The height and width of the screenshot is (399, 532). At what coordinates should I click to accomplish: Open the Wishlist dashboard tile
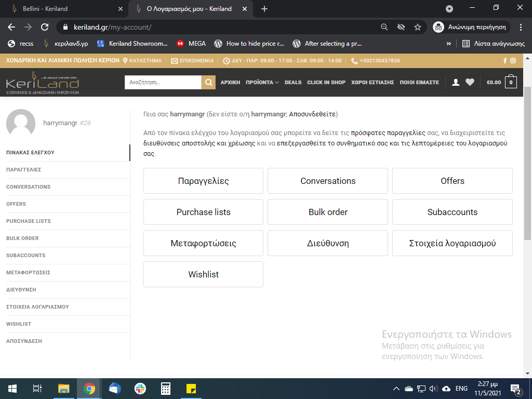pyautogui.click(x=203, y=274)
